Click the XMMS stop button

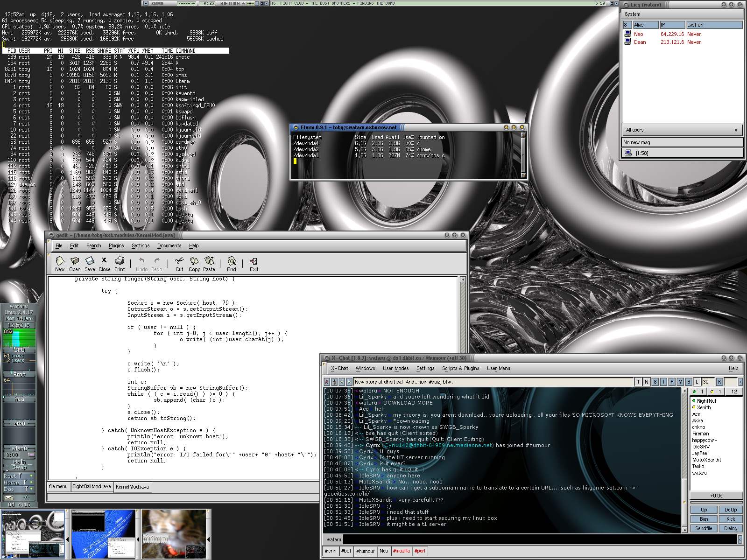point(235,3)
